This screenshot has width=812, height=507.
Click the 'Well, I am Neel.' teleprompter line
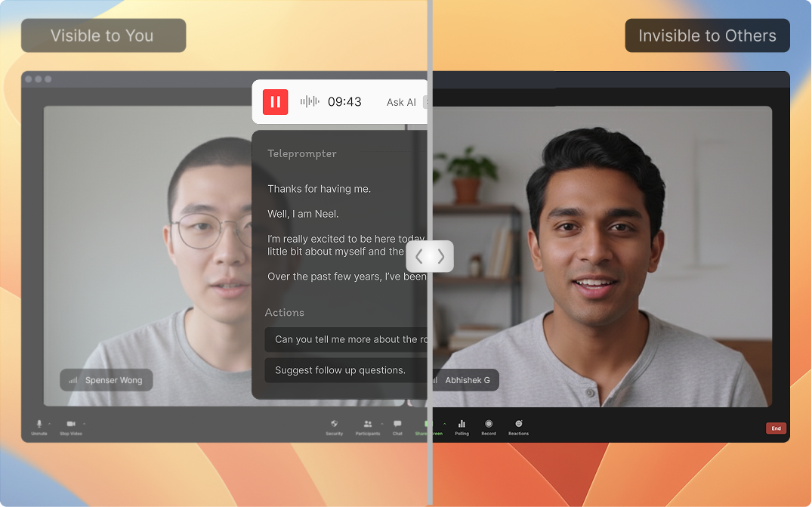[303, 214]
